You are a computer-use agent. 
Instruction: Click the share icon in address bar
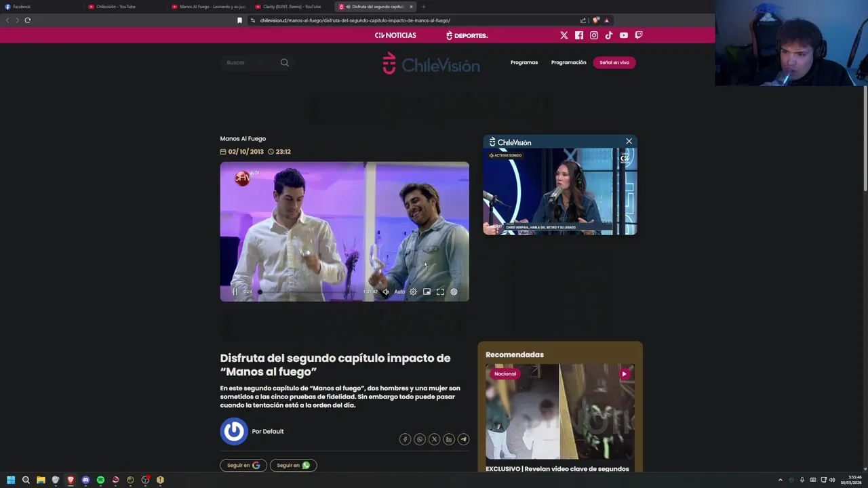point(583,20)
